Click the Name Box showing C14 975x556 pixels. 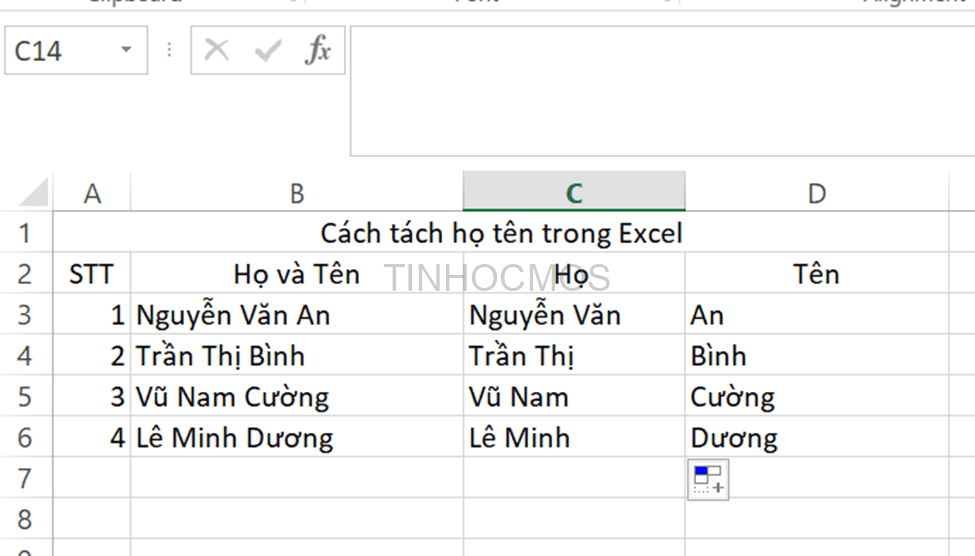(76, 50)
